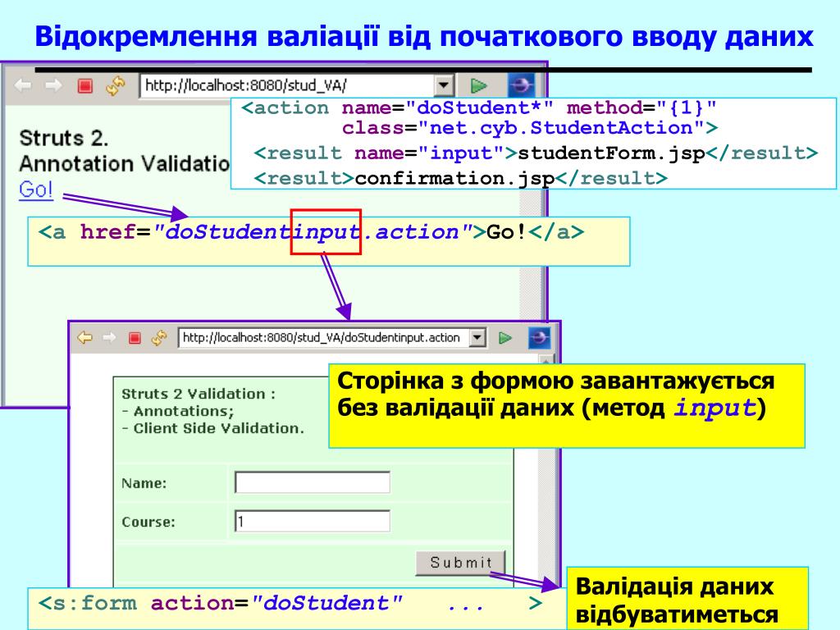Click green Go arrow beside stud_VA/ address
The image size is (840, 630).
(x=478, y=85)
